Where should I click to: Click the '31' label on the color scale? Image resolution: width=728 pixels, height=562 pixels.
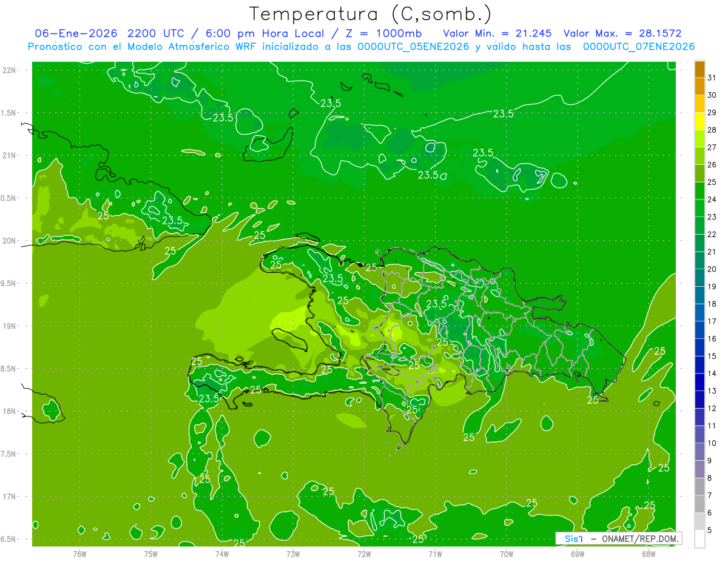712,78
